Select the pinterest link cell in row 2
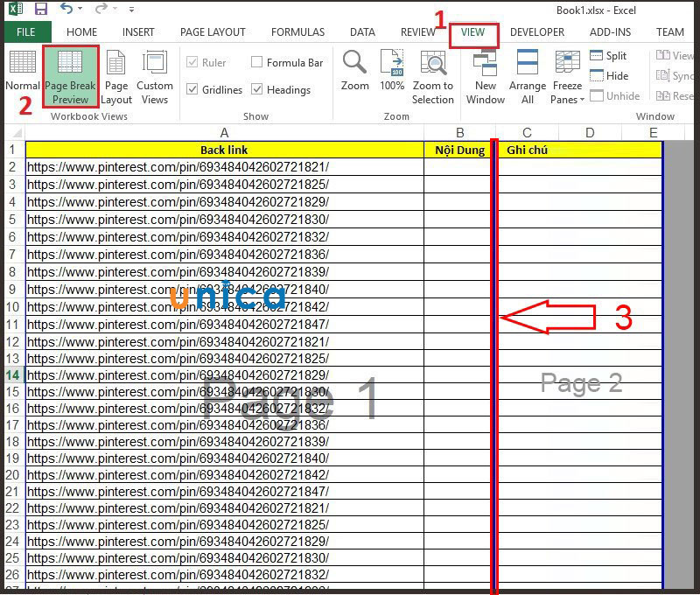Image resolution: width=700 pixels, height=595 pixels. tap(225, 167)
